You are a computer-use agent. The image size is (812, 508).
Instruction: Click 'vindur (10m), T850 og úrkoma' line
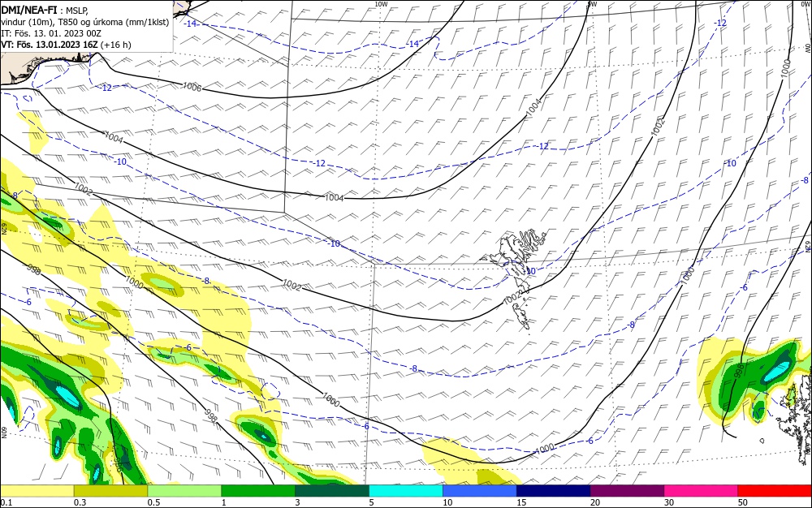click(x=85, y=21)
